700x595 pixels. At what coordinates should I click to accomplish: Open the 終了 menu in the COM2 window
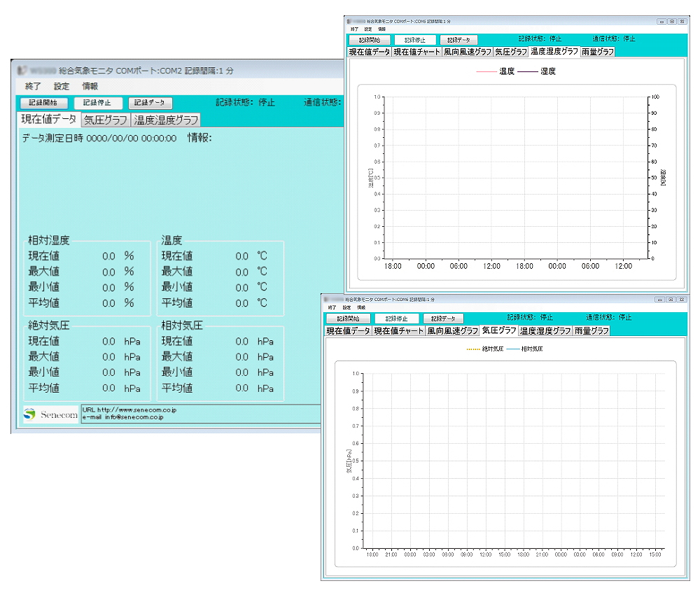tap(33, 86)
